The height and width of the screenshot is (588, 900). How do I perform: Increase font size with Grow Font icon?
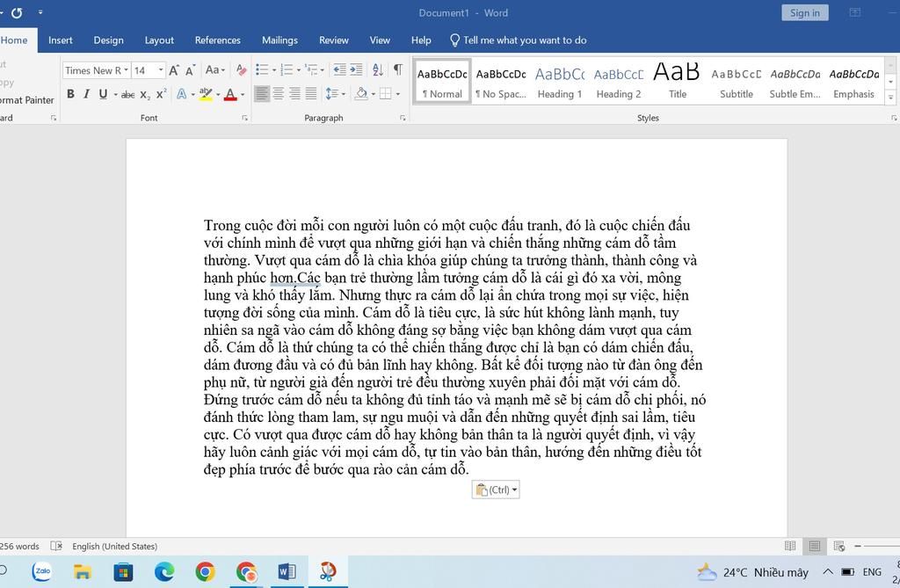tap(174, 70)
